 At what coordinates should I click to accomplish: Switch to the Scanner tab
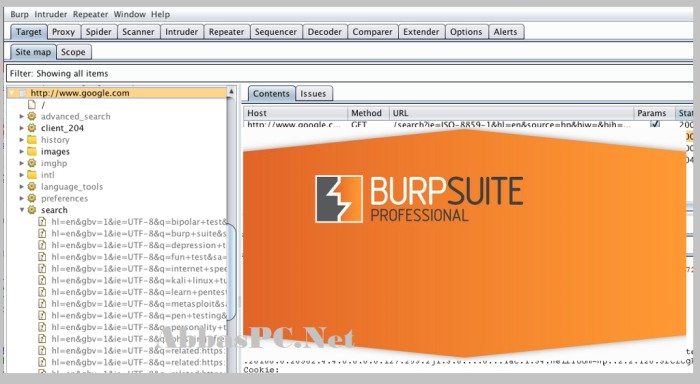tap(138, 32)
